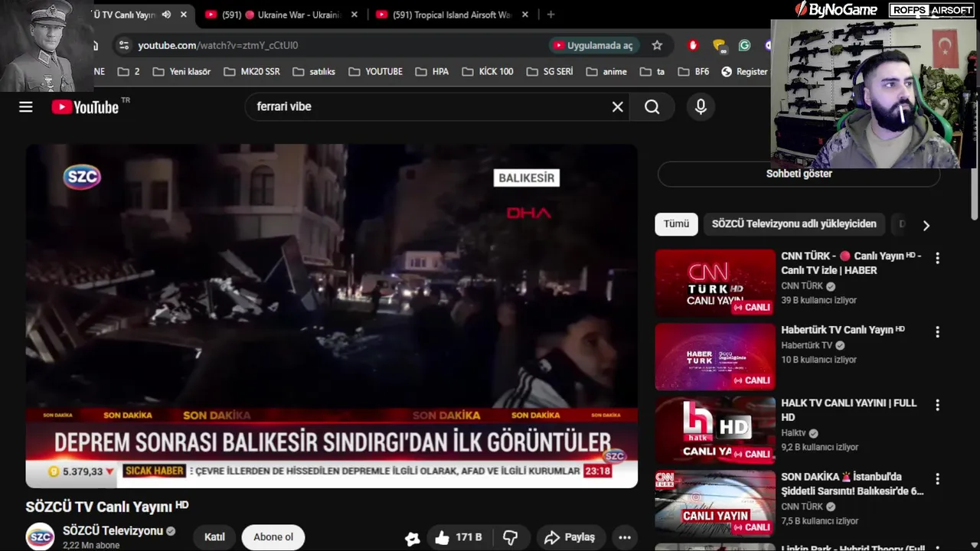Open the 'anime' bookmark folder
The height and width of the screenshot is (551, 980).
(x=606, y=71)
